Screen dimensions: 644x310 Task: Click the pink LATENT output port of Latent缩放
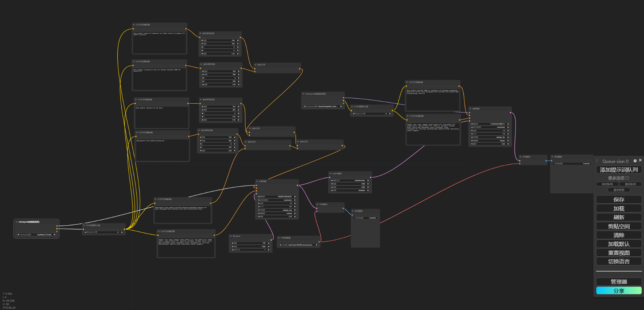tap(371, 177)
